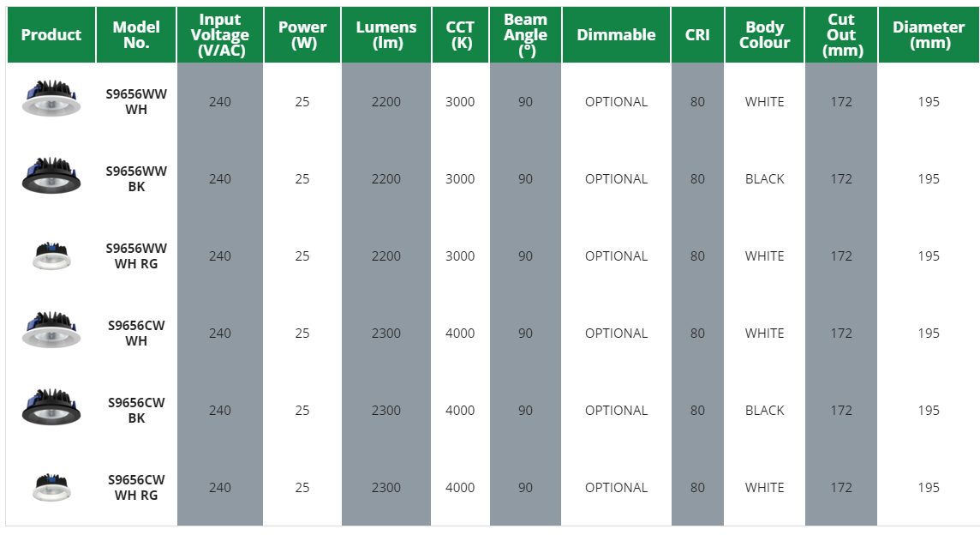Screen dimensions: 980x535
Task: Select the S9656CW BK black downlight image
Action: (51, 408)
